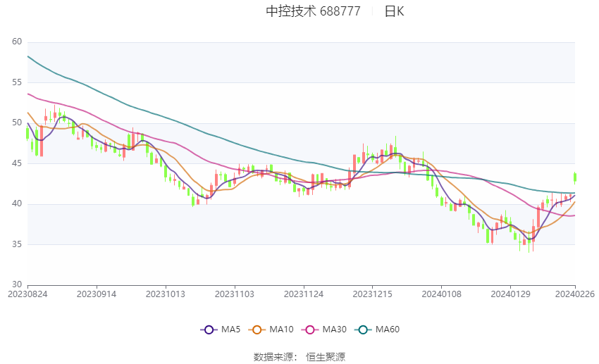Click the x-axis date label 20231124
The width and height of the screenshot is (599, 364).
(304, 294)
